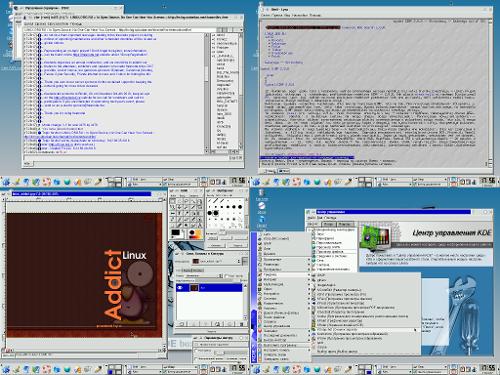Open dropdown arrow at end of IRC topic bar
Screen dimensions: 500x375
pos(241,30)
